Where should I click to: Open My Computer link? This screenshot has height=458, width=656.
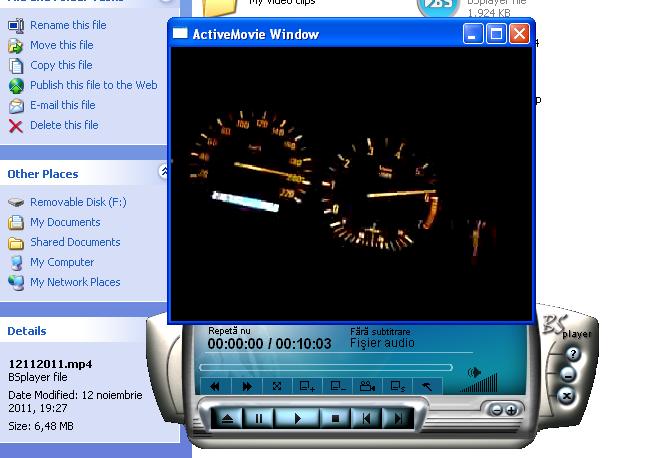point(62,262)
